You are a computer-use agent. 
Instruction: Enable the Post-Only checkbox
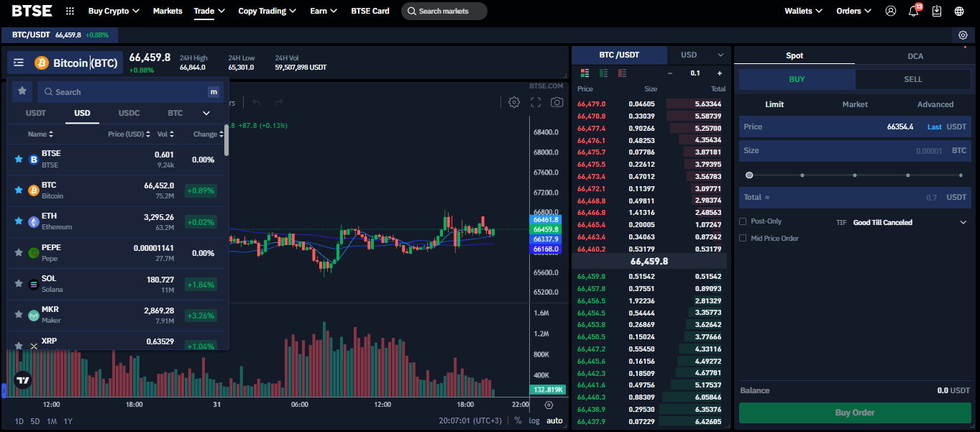743,221
